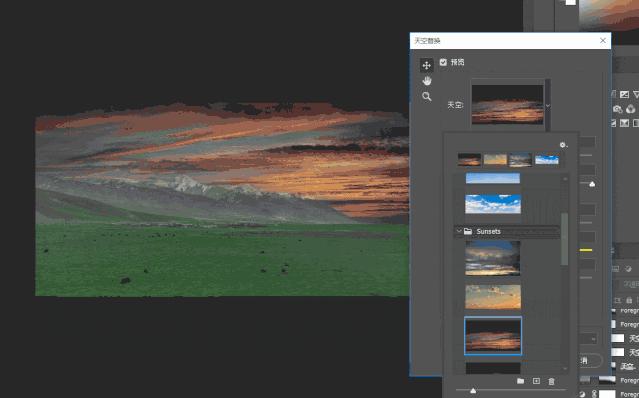Pick the fourth recent blue sky thumbnail
The height and width of the screenshot is (398, 639).
[x=546, y=159]
